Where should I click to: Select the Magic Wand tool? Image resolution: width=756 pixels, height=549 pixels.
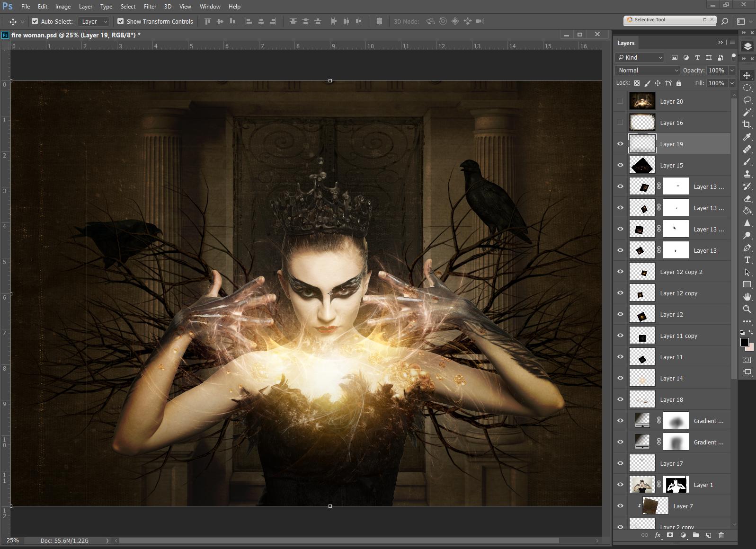[747, 112]
